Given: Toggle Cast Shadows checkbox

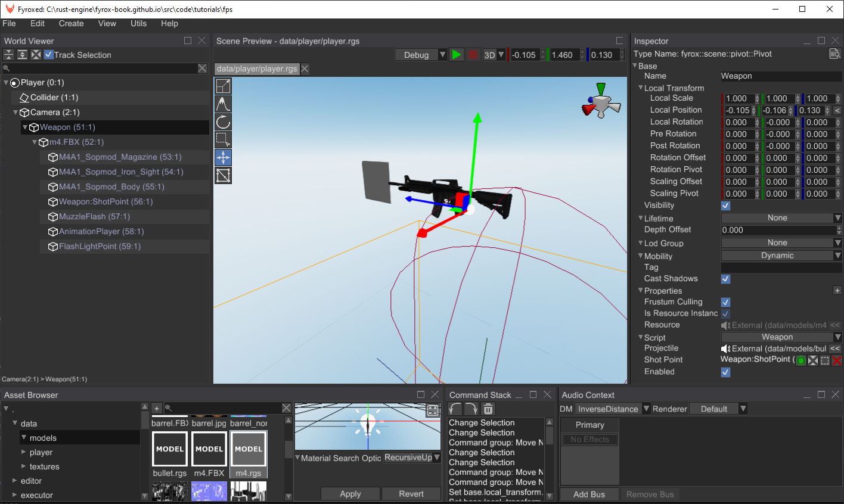Looking at the screenshot, I should [725, 279].
